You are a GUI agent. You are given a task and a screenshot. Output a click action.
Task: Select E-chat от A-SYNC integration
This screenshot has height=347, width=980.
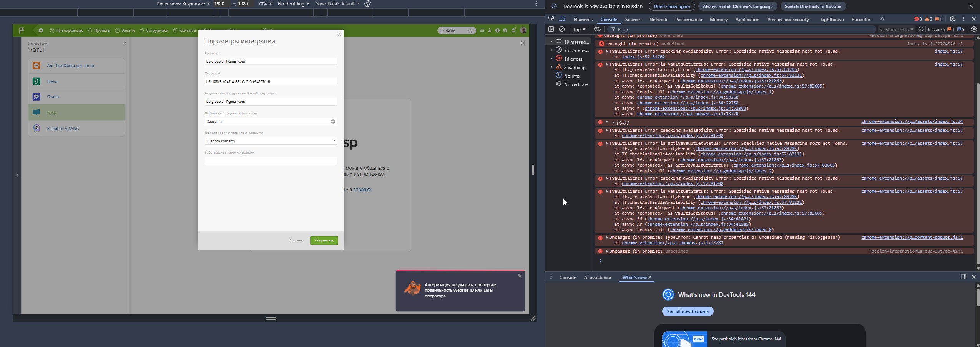pos(76,129)
